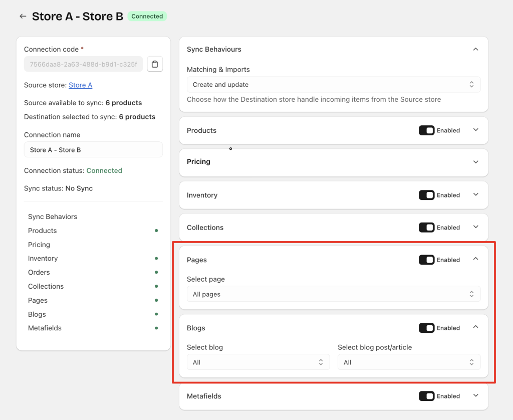Collapse the Blogs section chevron
Viewport: 513px width, 420px height.
click(475, 327)
